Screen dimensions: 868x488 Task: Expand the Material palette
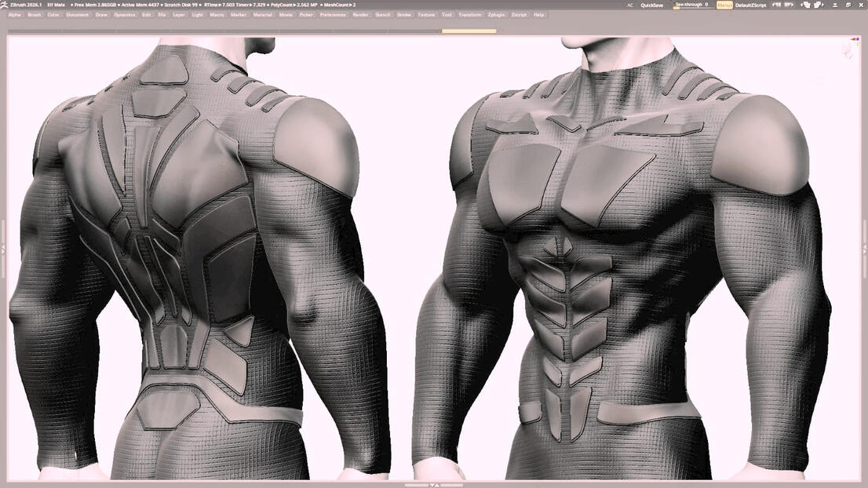tap(262, 14)
